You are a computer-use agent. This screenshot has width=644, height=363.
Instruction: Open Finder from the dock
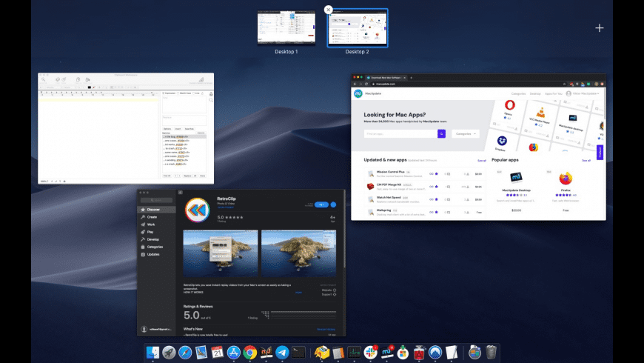point(152,353)
